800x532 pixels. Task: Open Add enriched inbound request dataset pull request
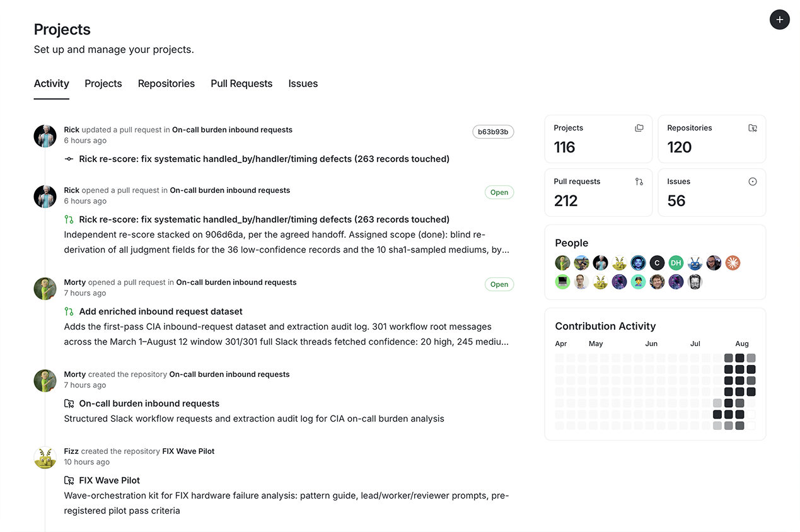pos(161,311)
